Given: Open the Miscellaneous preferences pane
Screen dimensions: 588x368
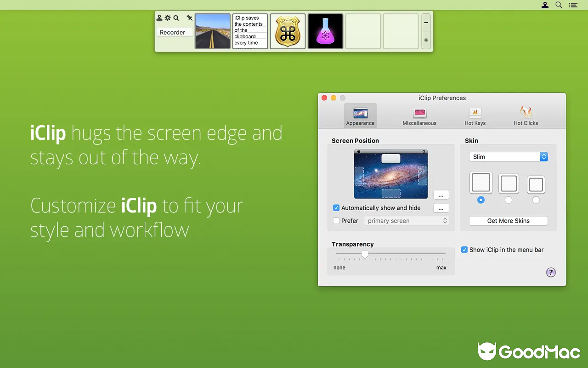Looking at the screenshot, I should point(419,115).
